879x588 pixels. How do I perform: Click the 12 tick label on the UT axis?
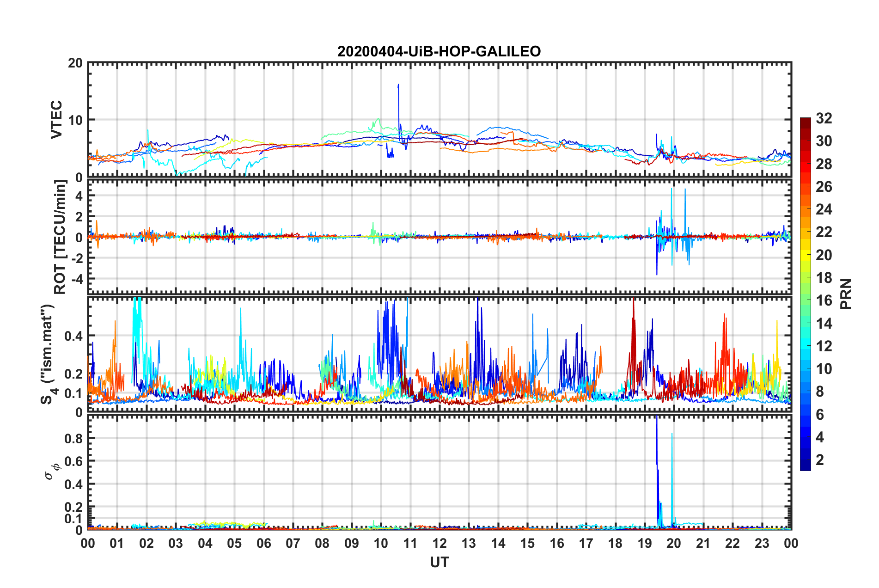[x=439, y=543]
